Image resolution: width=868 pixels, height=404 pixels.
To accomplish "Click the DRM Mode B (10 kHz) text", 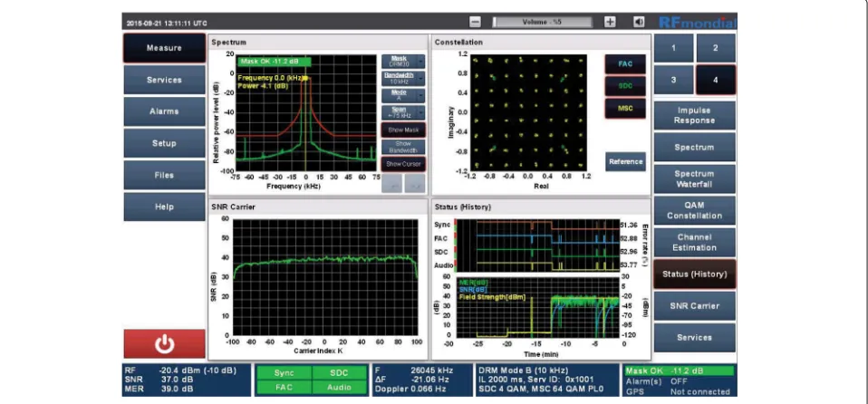I will pos(523,370).
